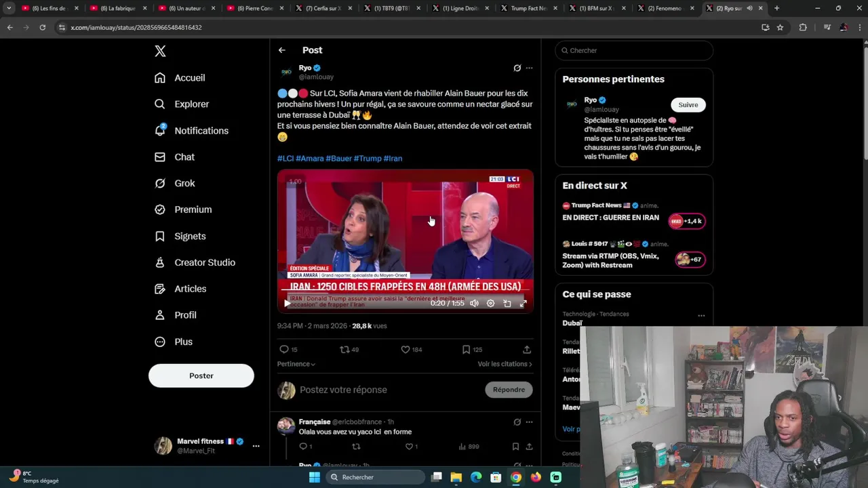Like Française's comment

(x=412, y=447)
